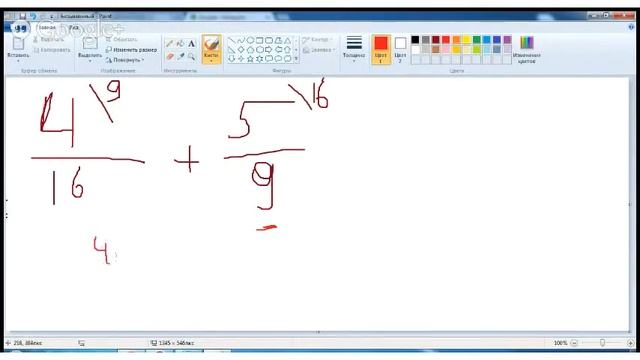Screen dimensions: 640x360
Task: Choose the straight Line shape
Action: tap(231, 40)
